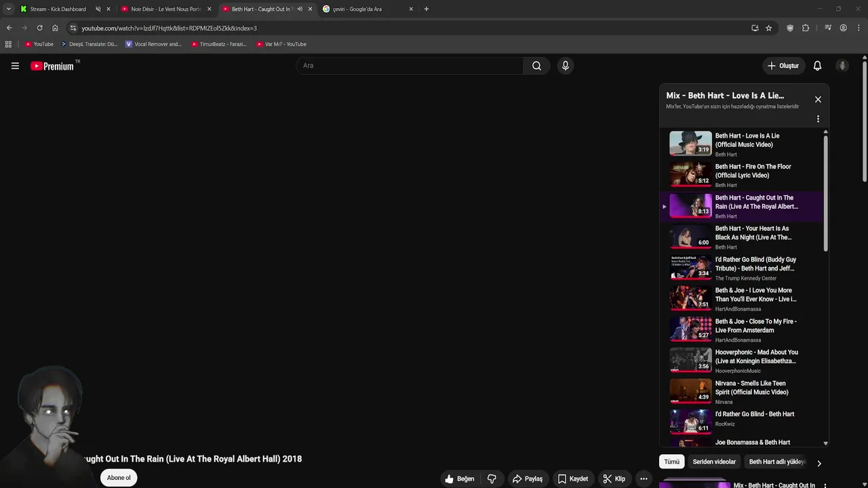Click the Beğen like button
The height and width of the screenshot is (488, 868).
[459, 479]
